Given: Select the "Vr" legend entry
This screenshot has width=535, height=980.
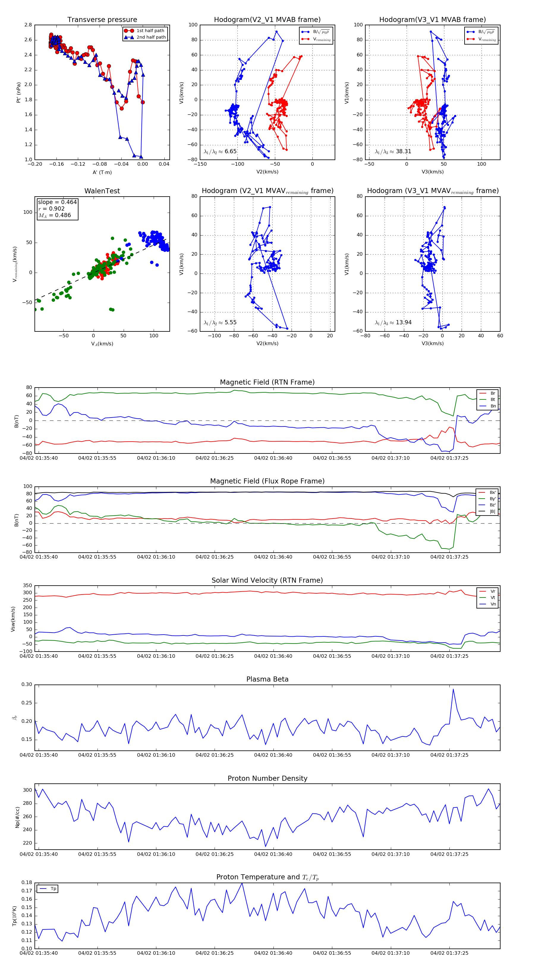Looking at the screenshot, I should point(488,591).
